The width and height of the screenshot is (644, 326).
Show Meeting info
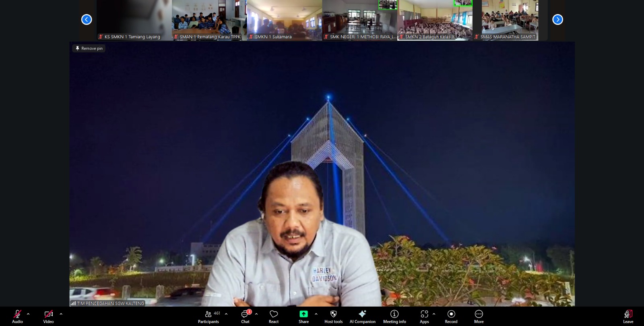pyautogui.click(x=394, y=316)
